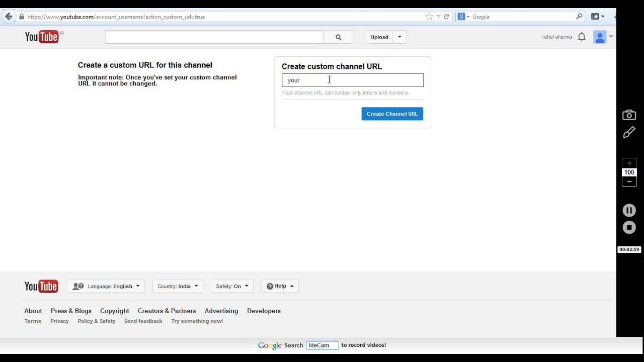Click the recorder zoom value 100
Viewport: 644px width, 362px height.
tap(629, 172)
